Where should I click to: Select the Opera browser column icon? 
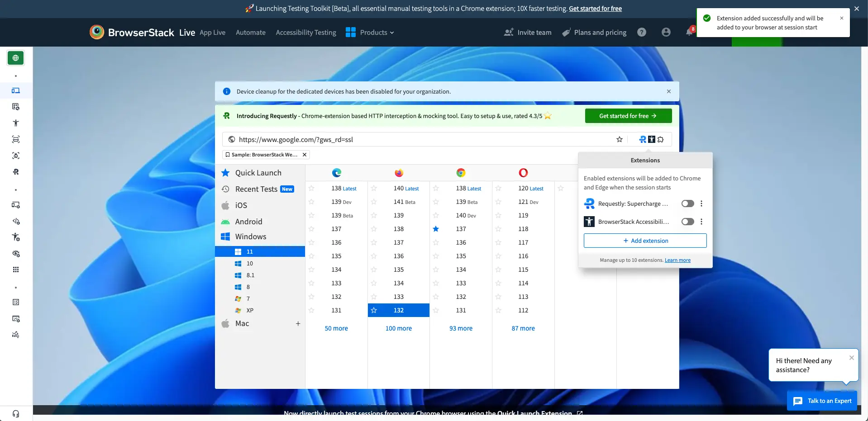click(523, 173)
